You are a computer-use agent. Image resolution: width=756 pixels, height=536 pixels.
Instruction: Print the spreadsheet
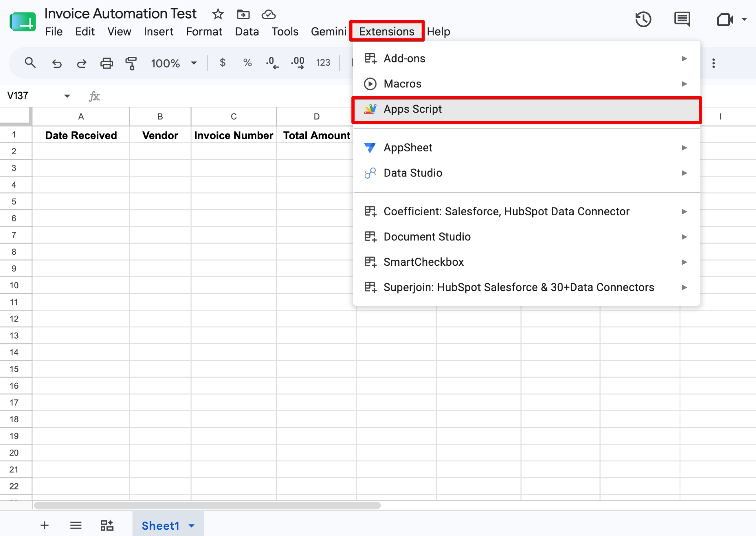[x=107, y=63]
